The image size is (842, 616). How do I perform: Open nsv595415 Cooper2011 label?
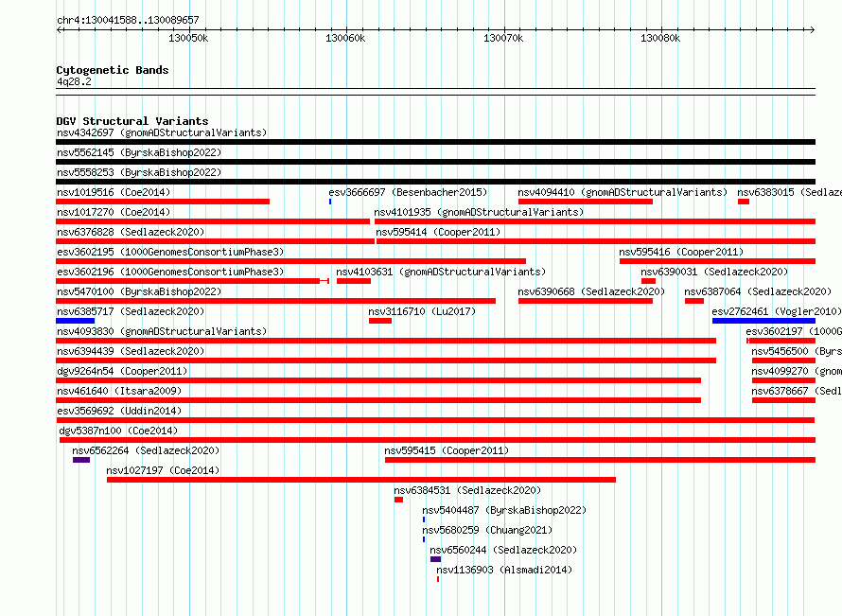coord(447,450)
